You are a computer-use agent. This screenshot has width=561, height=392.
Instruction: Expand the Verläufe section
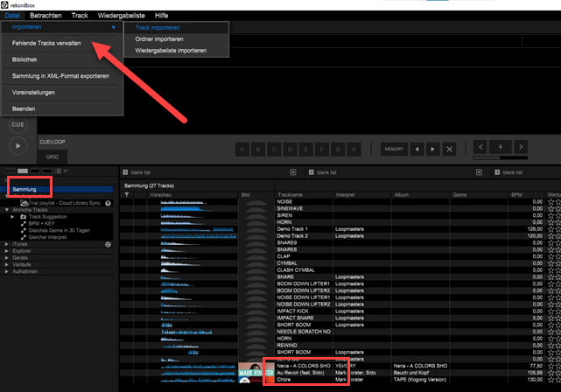tap(7, 264)
